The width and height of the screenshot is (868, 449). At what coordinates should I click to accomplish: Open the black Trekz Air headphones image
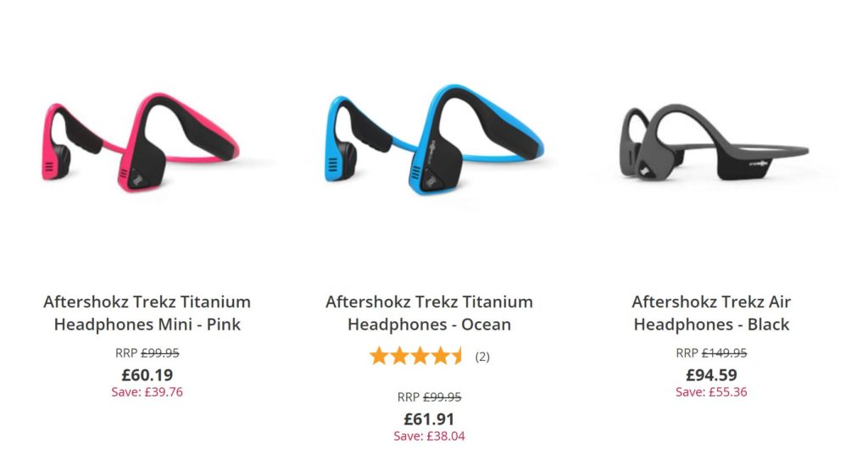pos(714,142)
